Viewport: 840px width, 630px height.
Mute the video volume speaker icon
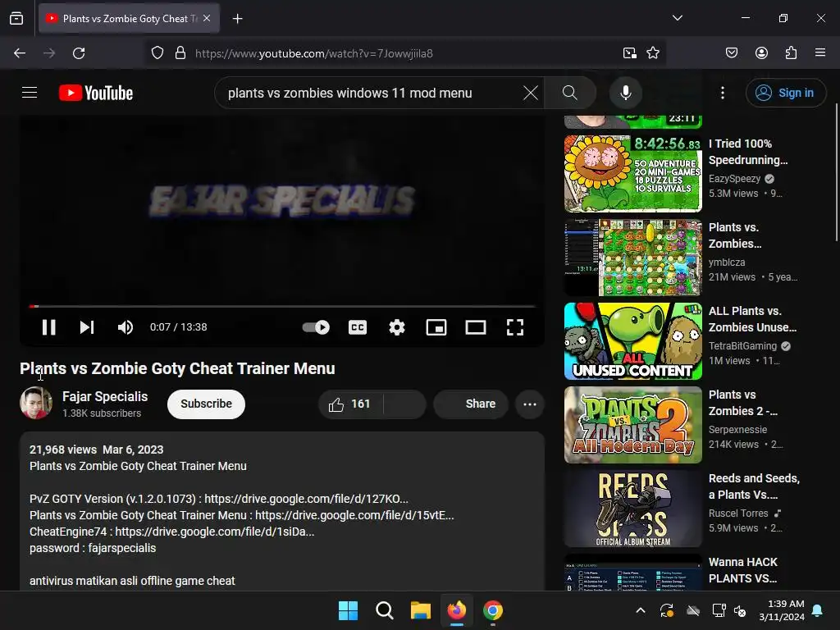click(x=126, y=327)
